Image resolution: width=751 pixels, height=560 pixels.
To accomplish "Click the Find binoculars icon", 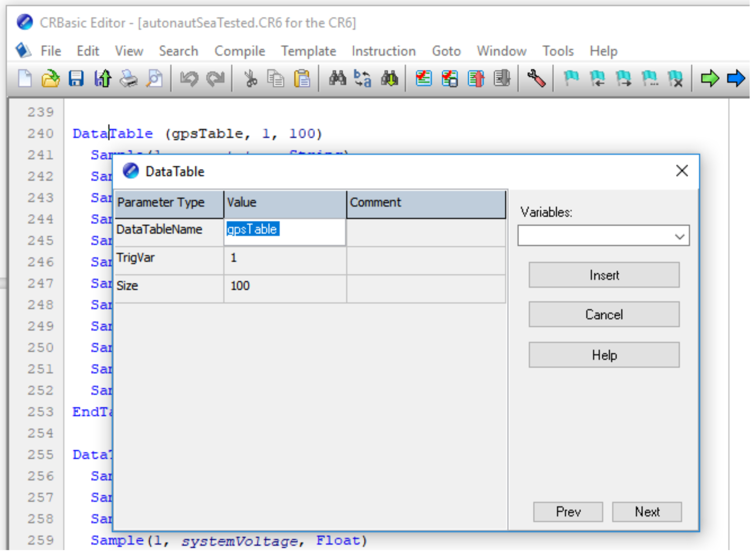I will [337, 79].
